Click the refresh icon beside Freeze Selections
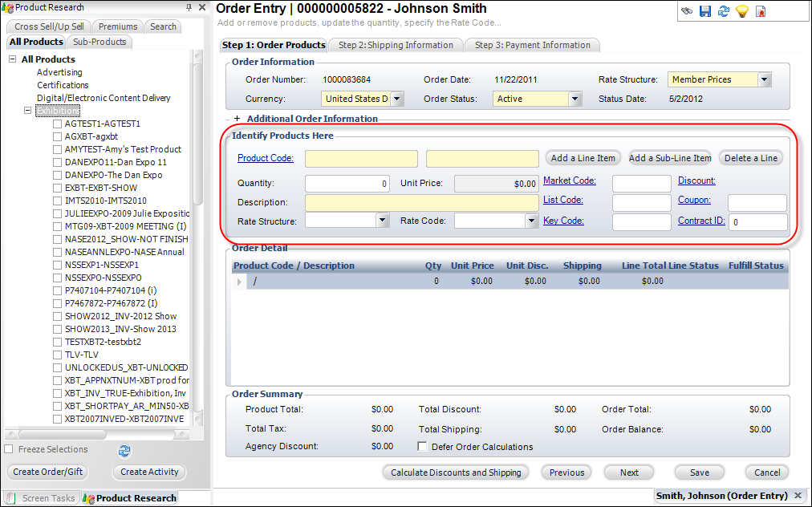Screen dimensions: 812x507 (124, 451)
